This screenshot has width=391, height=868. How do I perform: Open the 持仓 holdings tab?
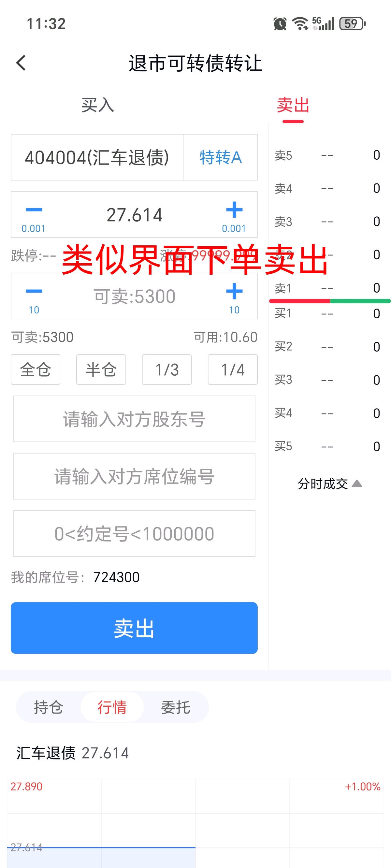[x=49, y=707]
